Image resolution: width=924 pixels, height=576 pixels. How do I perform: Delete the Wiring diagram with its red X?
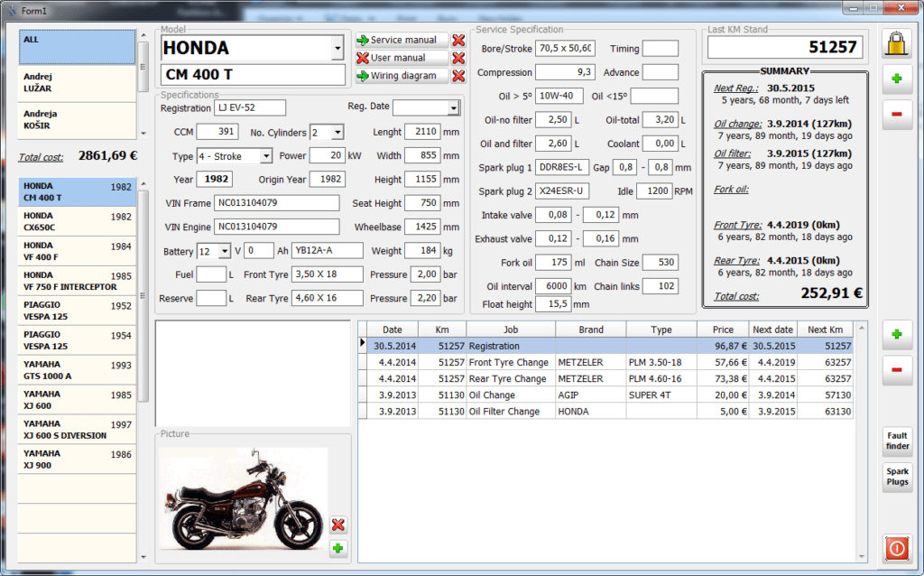tap(458, 76)
